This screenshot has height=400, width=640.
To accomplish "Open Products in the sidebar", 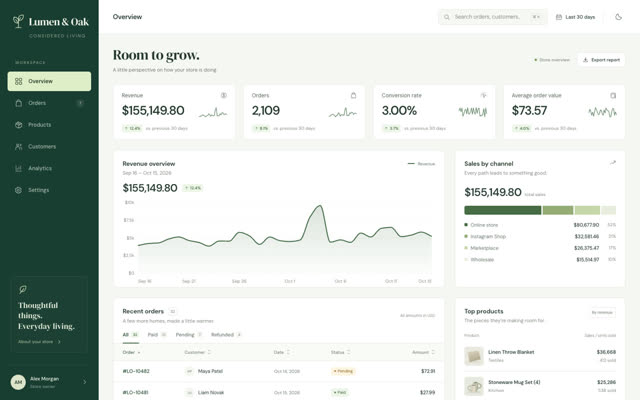I will click(x=49, y=125).
